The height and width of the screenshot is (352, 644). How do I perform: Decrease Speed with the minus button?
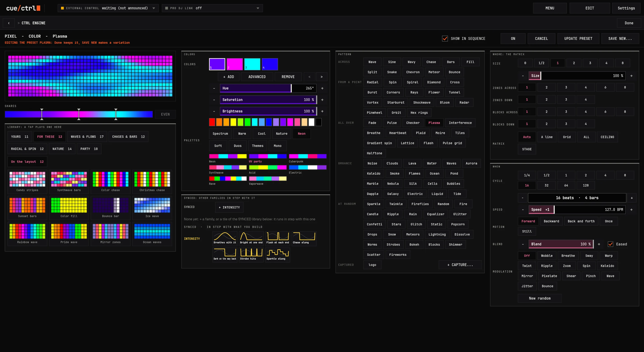click(x=523, y=210)
